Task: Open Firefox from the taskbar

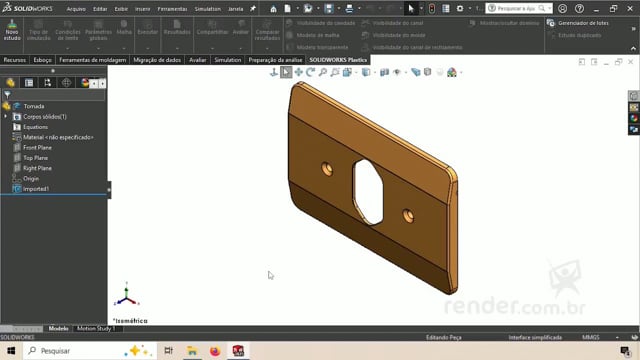Action: click(215, 351)
